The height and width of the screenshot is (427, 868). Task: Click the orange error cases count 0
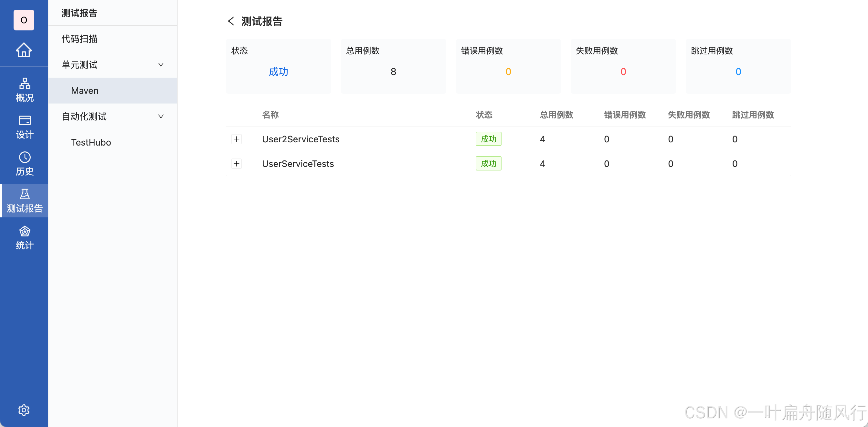click(x=508, y=71)
